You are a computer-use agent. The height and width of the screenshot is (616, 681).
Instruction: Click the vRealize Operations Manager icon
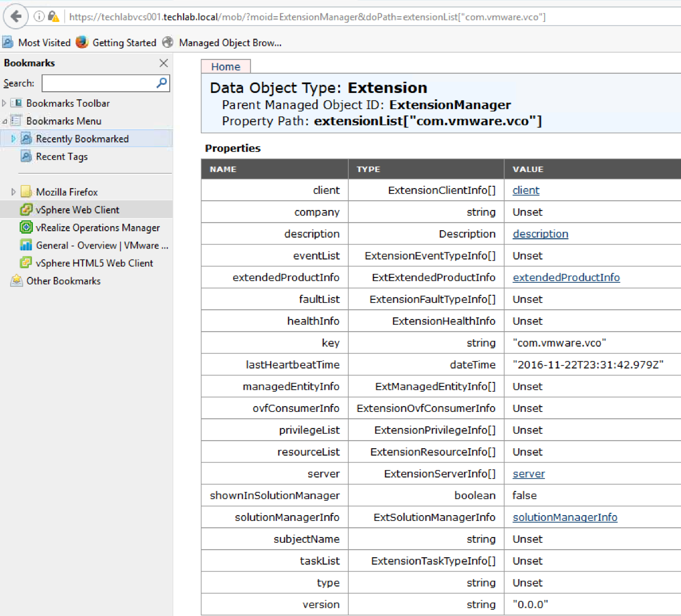tap(26, 227)
